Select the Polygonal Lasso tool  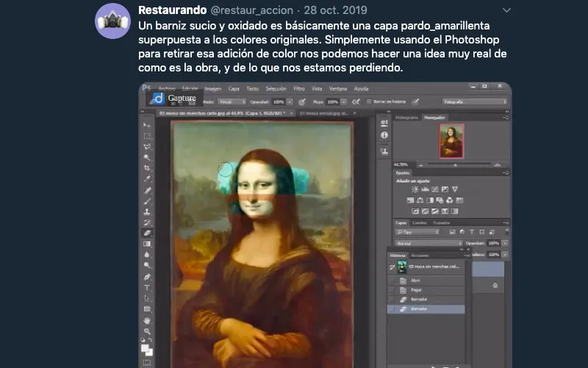[x=147, y=146]
